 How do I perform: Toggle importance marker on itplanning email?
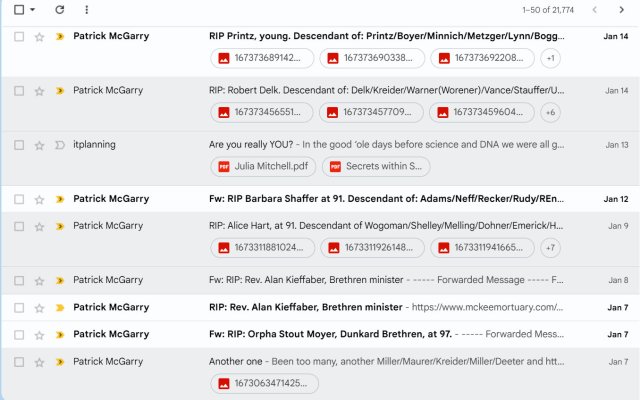[59, 145]
